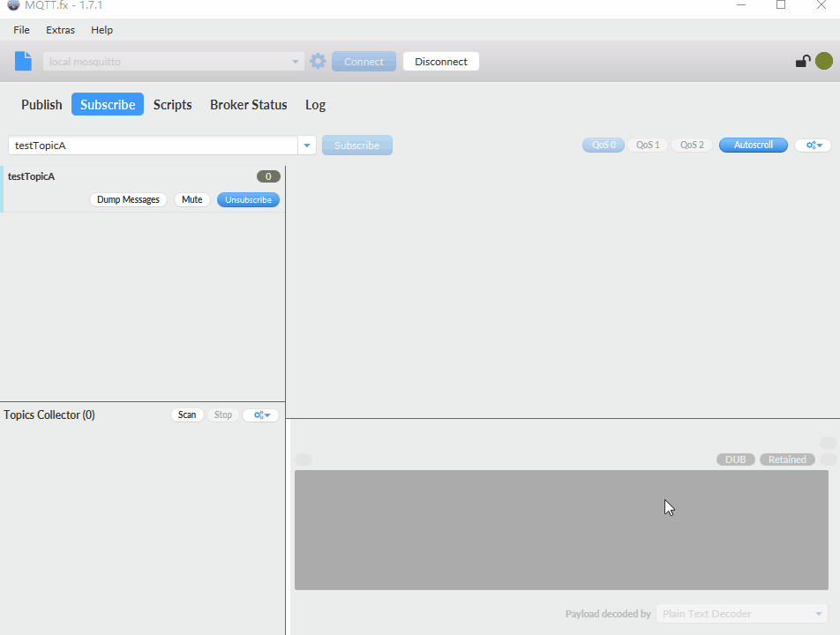Click the message count badge 0
Screen dimensions: 840x635
(268, 176)
